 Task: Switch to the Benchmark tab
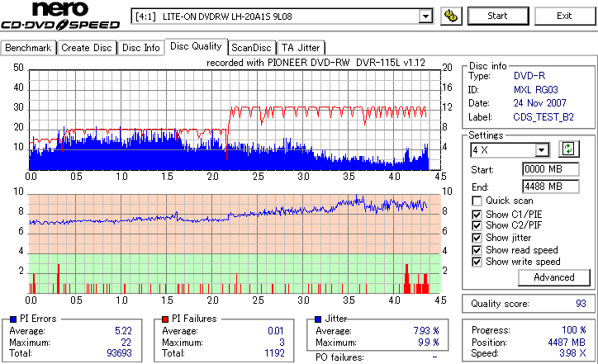coord(28,48)
